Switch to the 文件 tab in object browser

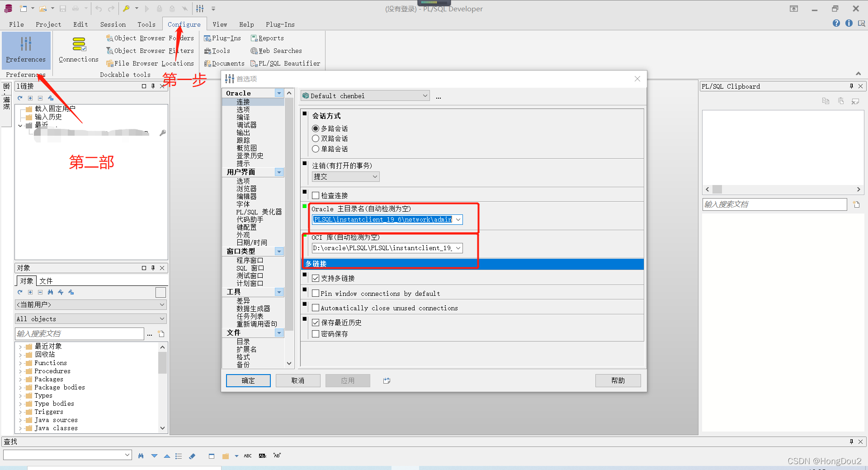46,281
